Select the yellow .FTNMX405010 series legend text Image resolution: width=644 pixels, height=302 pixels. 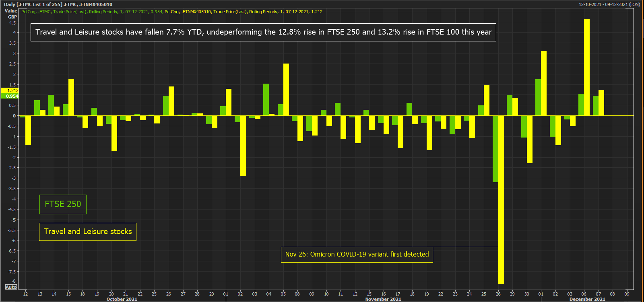244,12
